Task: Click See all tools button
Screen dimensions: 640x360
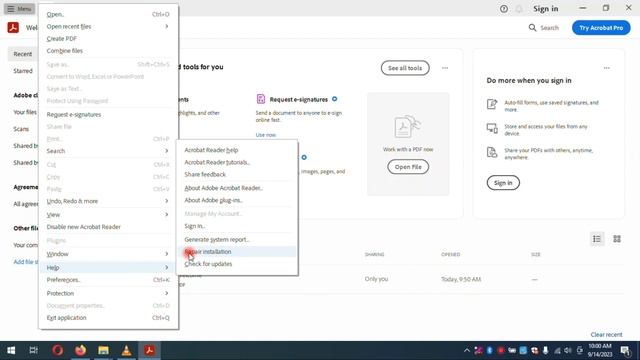Action: coord(405,68)
